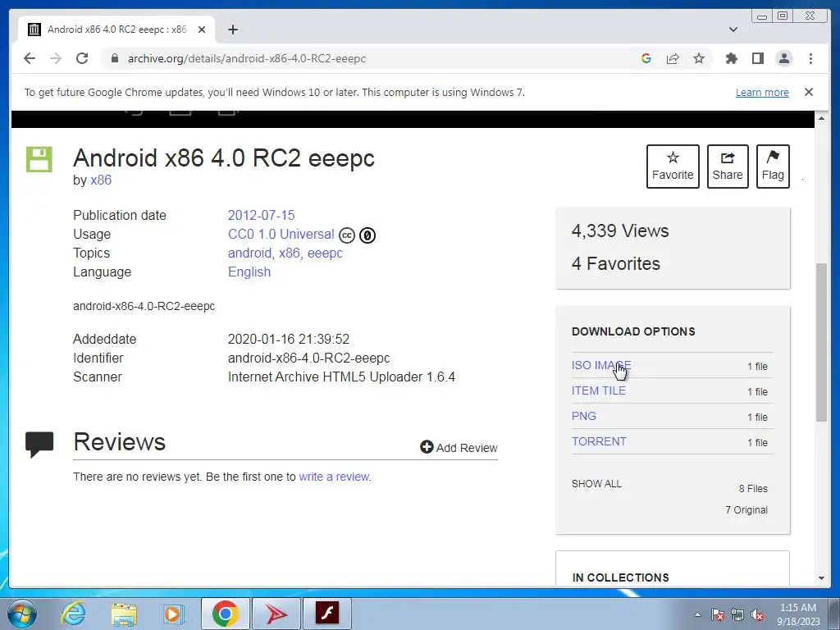This screenshot has width=840, height=630.
Task: Switch to Chrome taskbar button
Action: pyautogui.click(x=225, y=614)
